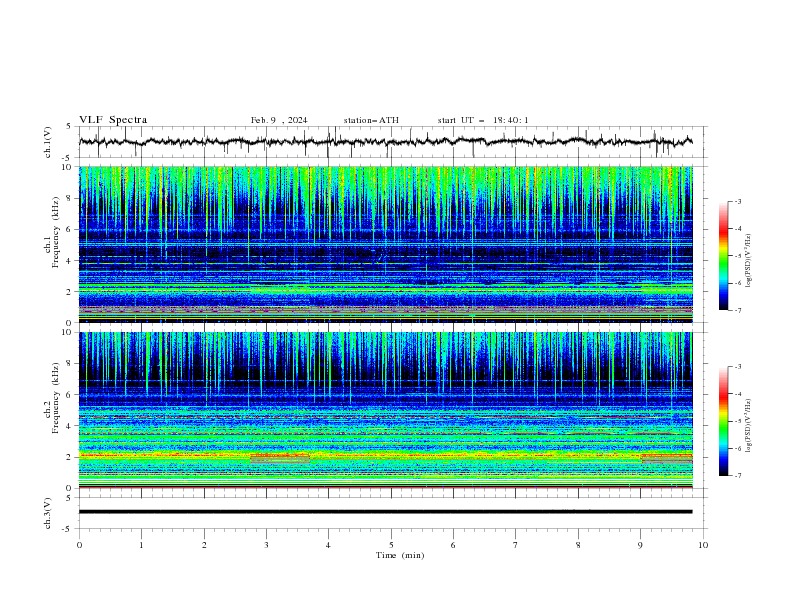Image resolution: width=792 pixels, height=612 pixels.
Task: Click the "ch.3(V)" axis label
Action: [48, 513]
